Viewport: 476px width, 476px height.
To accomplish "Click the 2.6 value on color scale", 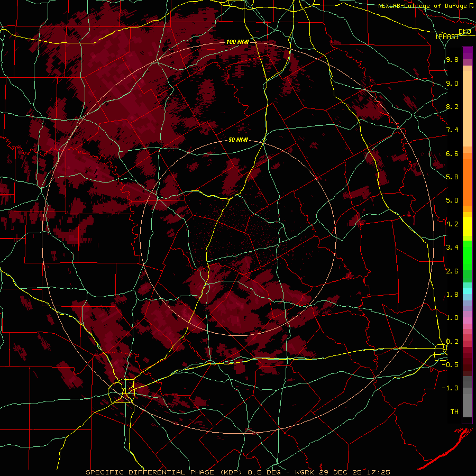I will 452,271.
